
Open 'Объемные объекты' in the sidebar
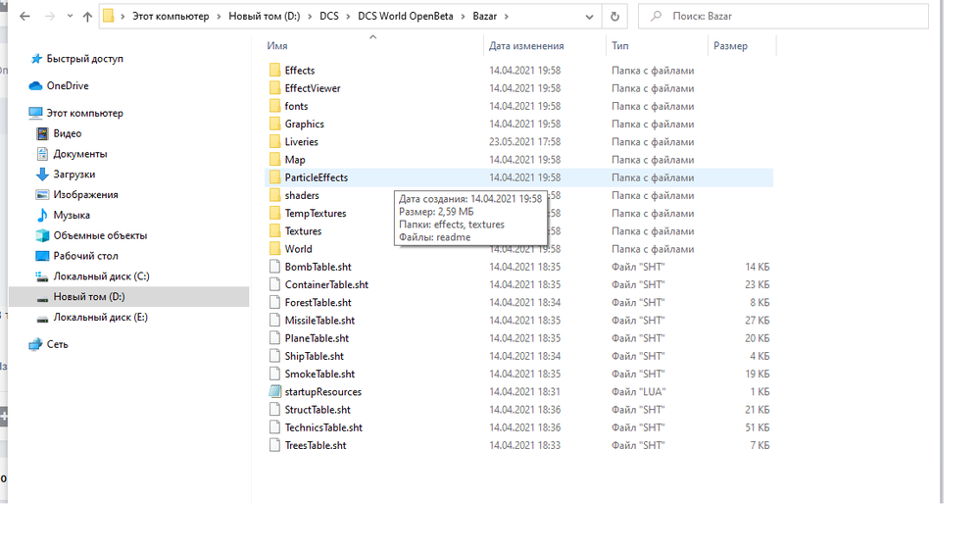pyautogui.click(x=100, y=235)
